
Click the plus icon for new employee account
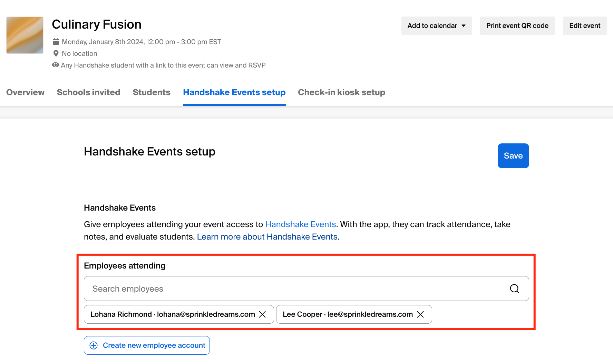tap(94, 345)
